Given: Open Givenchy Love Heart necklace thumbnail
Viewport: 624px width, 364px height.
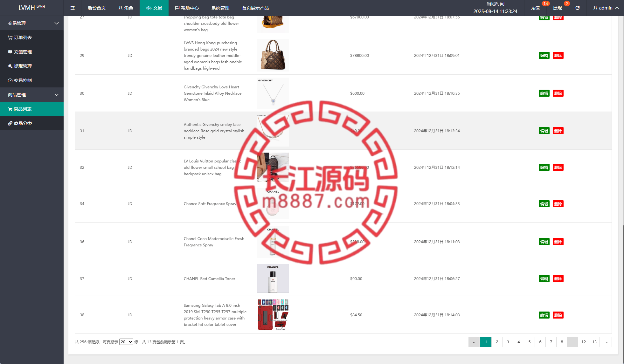Looking at the screenshot, I should coord(273,93).
